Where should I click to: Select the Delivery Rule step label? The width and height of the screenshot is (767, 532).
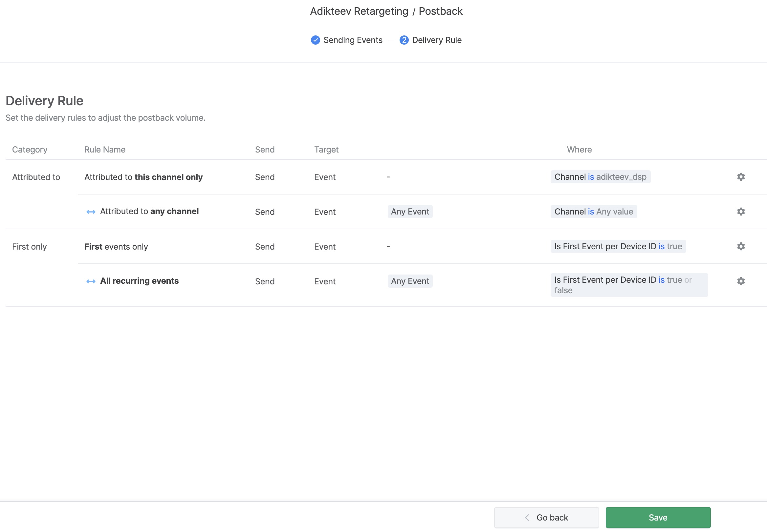click(436, 40)
